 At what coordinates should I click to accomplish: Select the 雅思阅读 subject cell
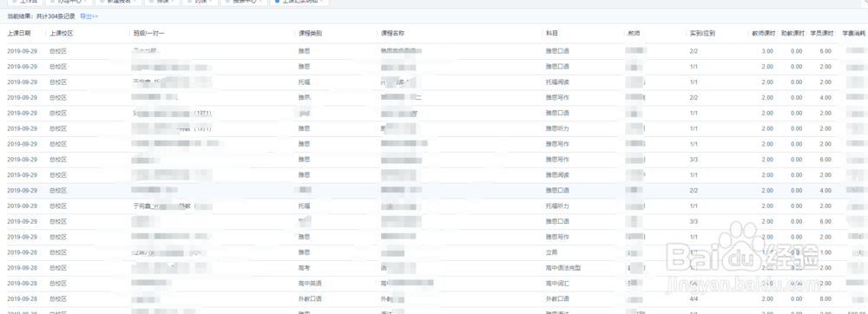557,175
